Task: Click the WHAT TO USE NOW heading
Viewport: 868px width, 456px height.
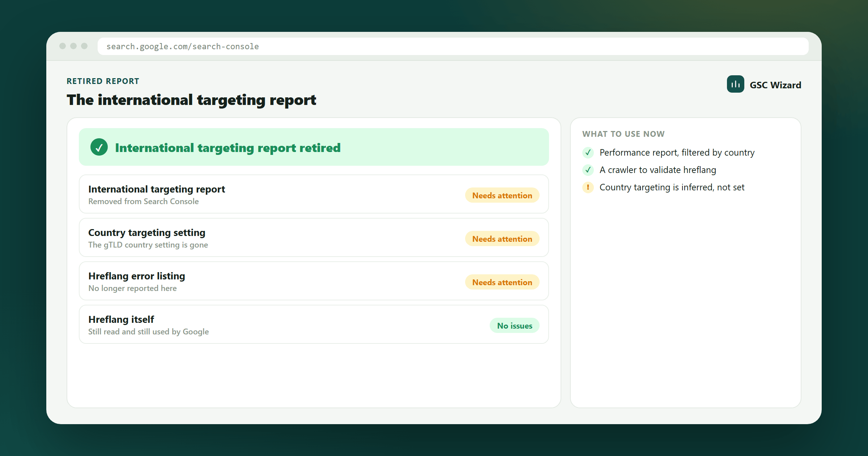Action: click(x=624, y=134)
